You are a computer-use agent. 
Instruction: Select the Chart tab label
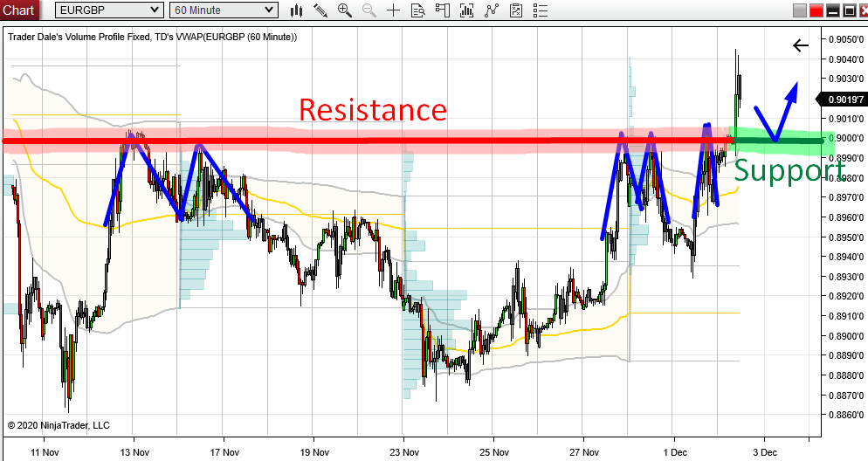coord(18,10)
